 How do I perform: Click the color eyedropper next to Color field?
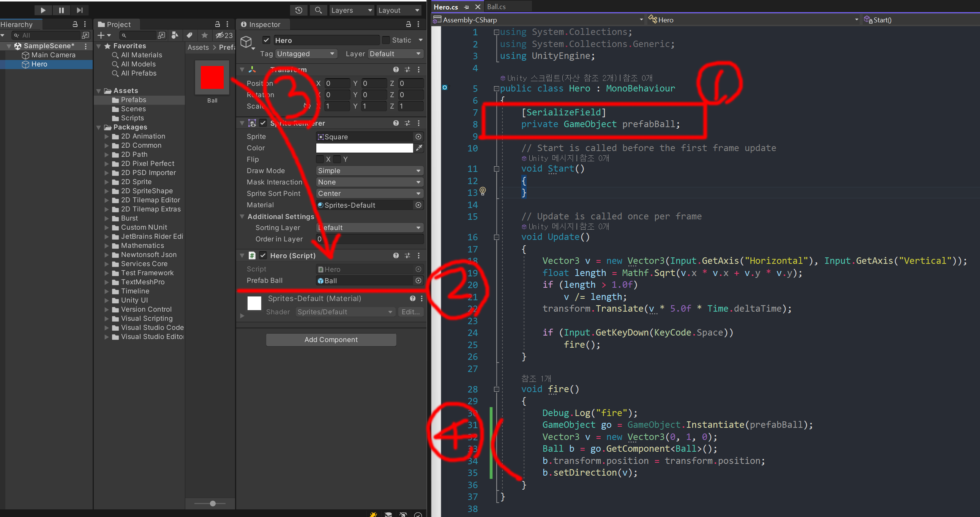[419, 148]
